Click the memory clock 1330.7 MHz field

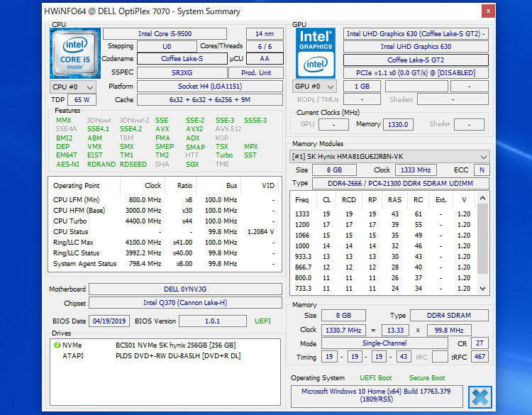point(343,330)
